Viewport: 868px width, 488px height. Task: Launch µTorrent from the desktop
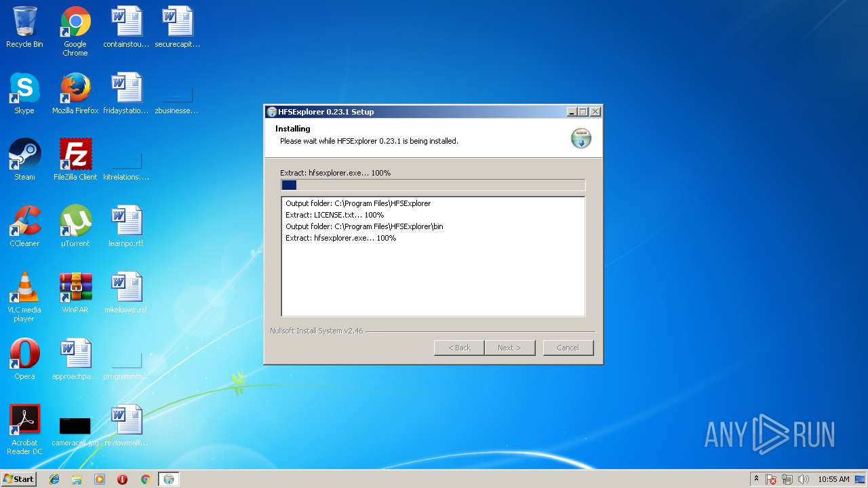click(x=75, y=226)
